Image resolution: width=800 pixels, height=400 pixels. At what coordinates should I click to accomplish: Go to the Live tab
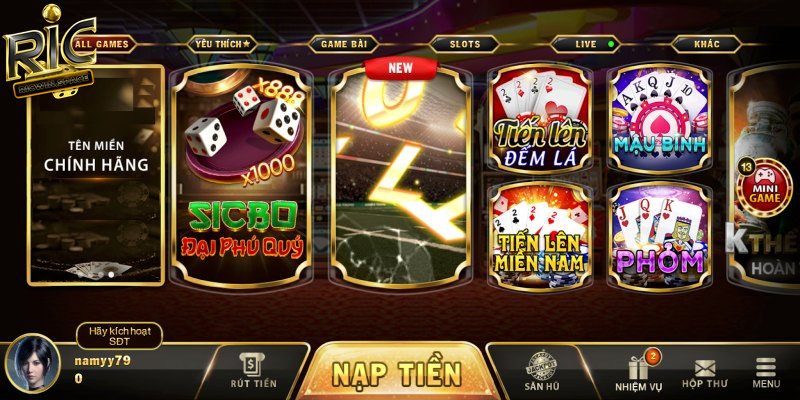pyautogui.click(x=586, y=44)
